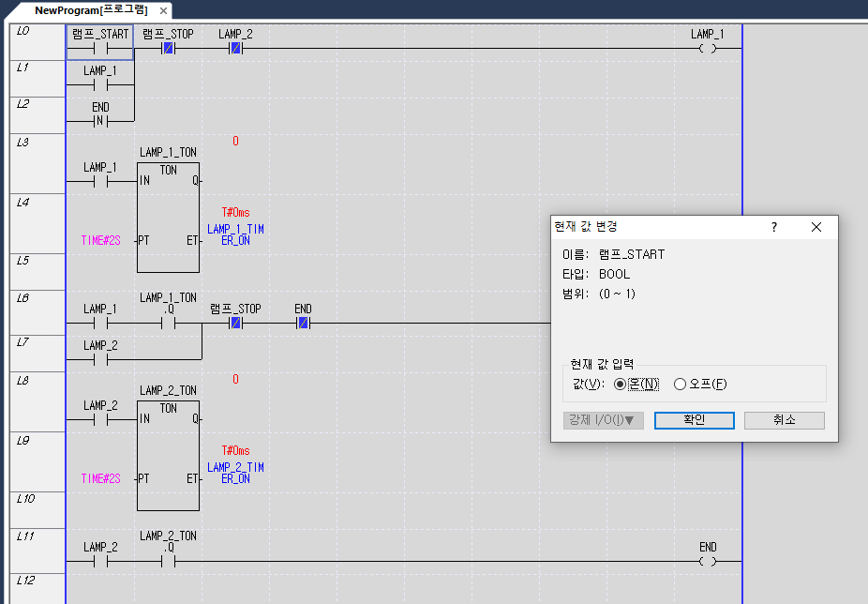The image size is (868, 604).
Task: Click the LAMP_2 contact on rung L7
Action: [x=100, y=359]
